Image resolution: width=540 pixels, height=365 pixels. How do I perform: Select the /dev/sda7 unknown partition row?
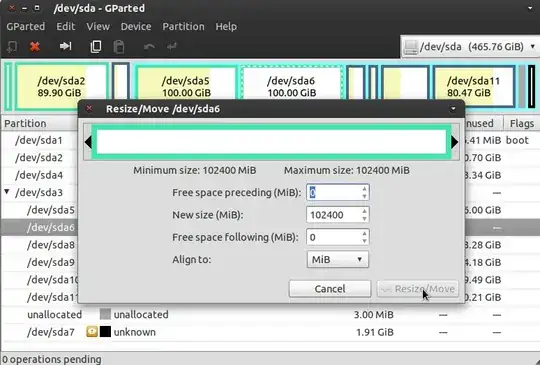(270, 332)
